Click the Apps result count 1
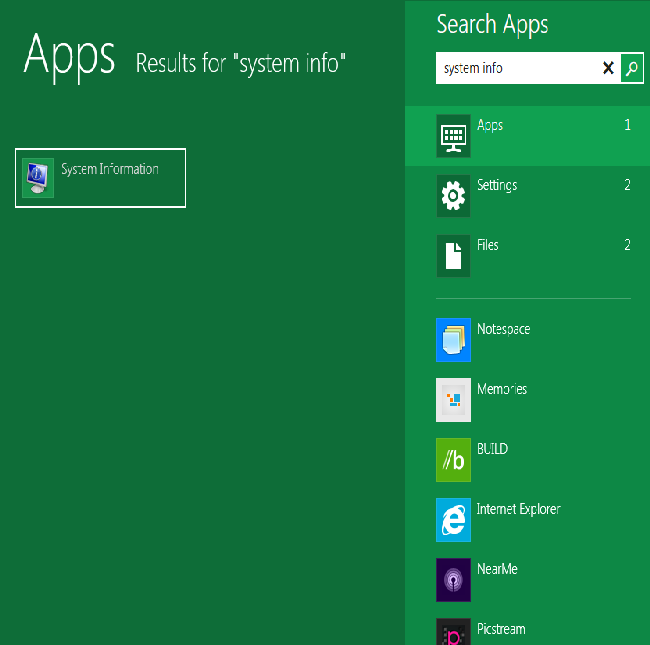Image resolution: width=650 pixels, height=645 pixels. click(627, 125)
